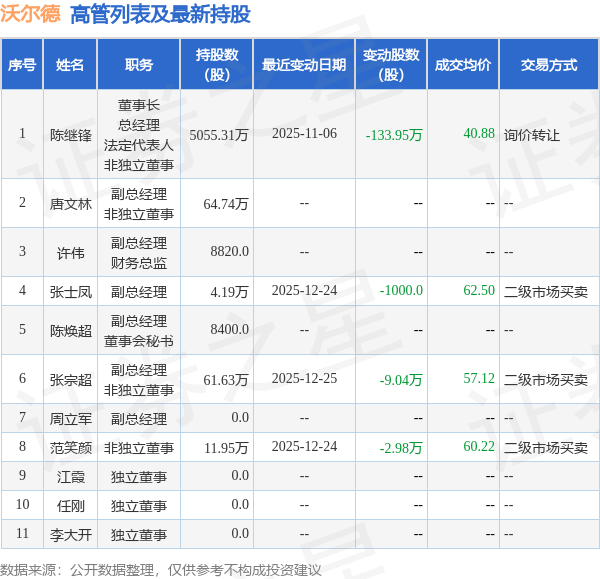The image size is (600, 579).
Task: Click holdings value 4.19万
Action: click(x=229, y=292)
